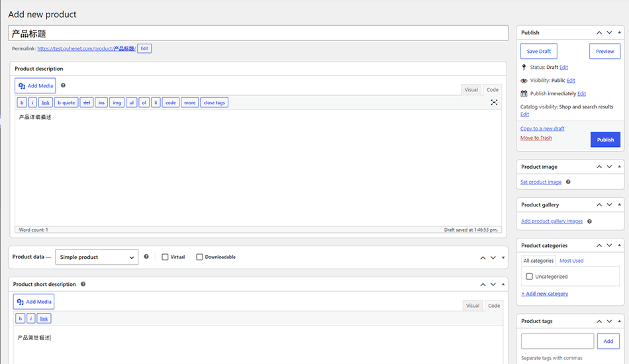Switch description editor to Visual tab
The height and width of the screenshot is (364, 629).
pyautogui.click(x=471, y=90)
